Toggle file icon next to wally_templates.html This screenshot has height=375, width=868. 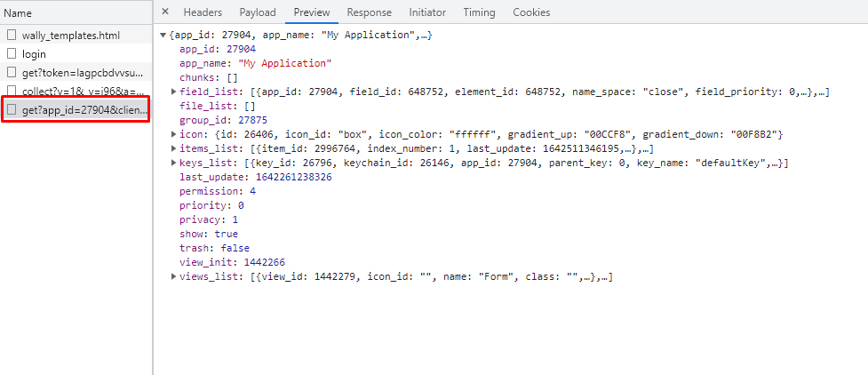[x=12, y=36]
